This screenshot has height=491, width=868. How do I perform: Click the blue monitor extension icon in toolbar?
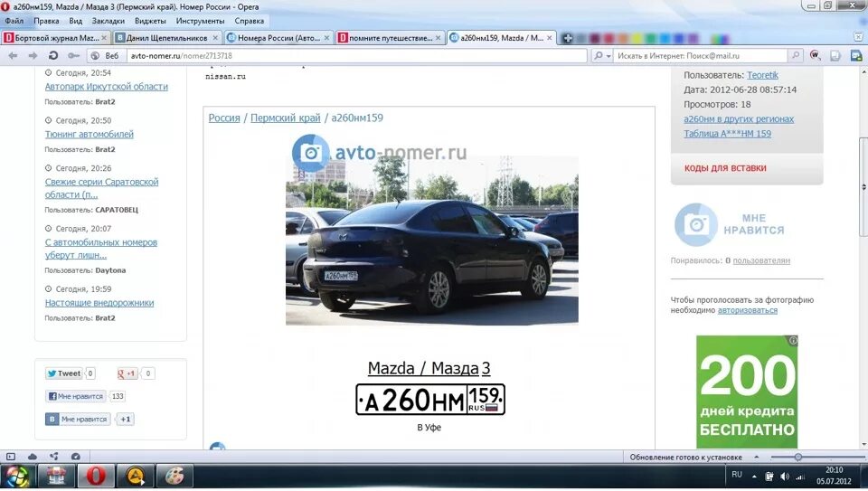[x=856, y=55]
